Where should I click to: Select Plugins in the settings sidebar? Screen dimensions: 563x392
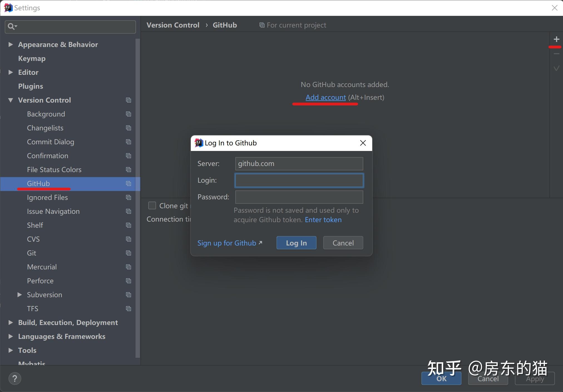31,86
